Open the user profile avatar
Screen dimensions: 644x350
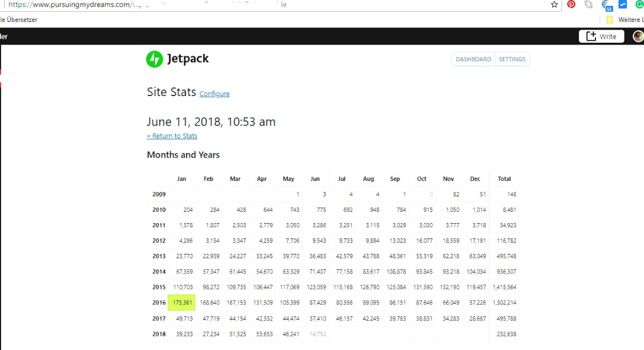point(637,36)
